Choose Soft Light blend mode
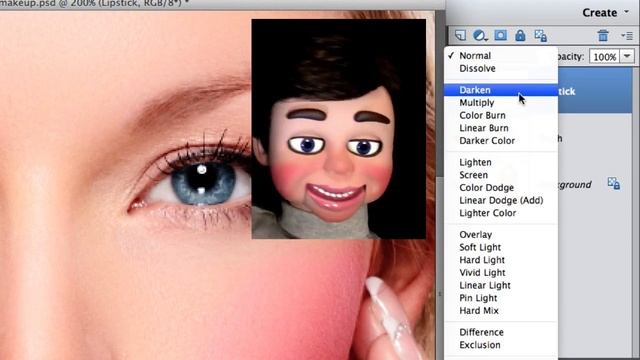The height and width of the screenshot is (360, 640). 501,247
